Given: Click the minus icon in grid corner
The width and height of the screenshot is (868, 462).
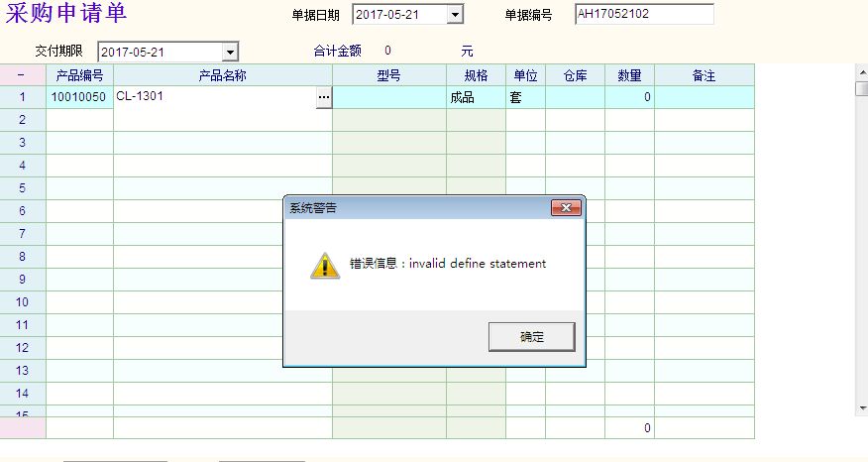Looking at the screenshot, I should (22, 75).
